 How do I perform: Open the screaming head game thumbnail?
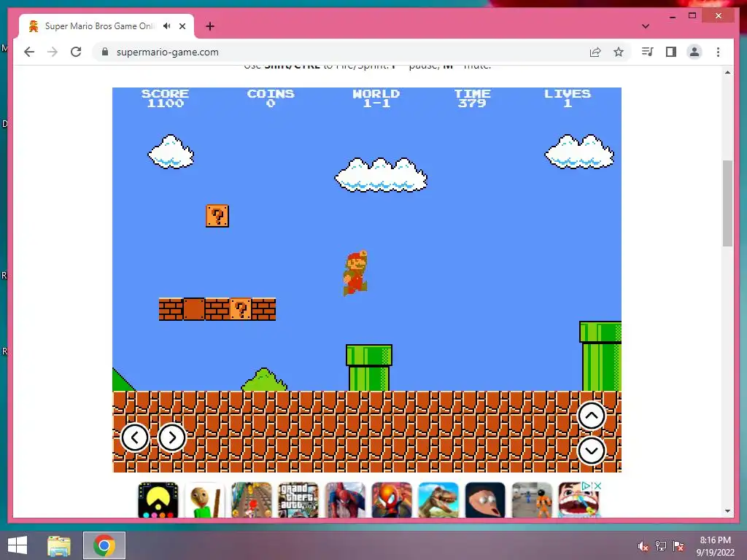485,500
